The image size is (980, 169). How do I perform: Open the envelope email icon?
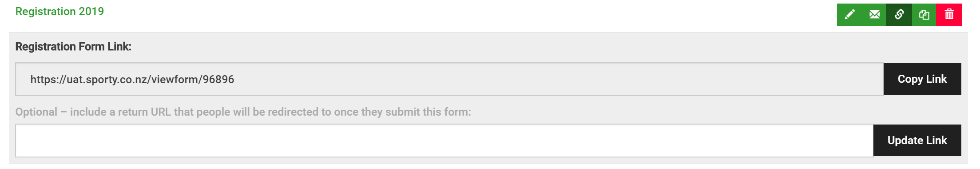pos(874,15)
